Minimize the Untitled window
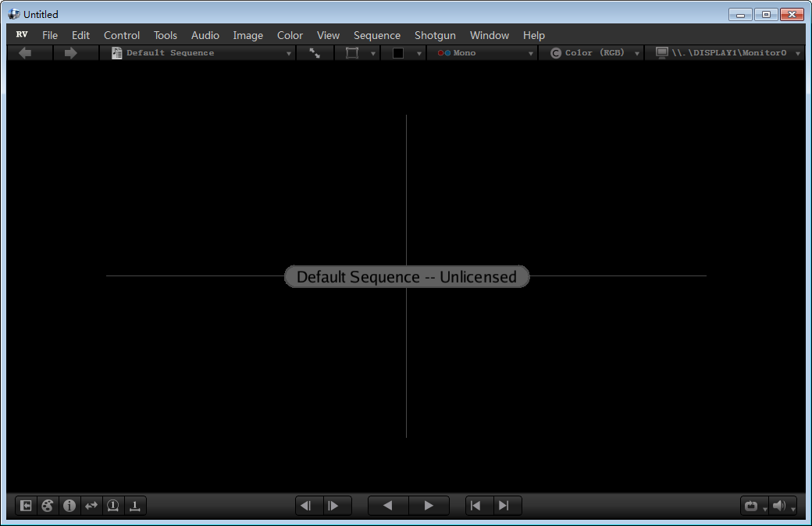 tap(740, 15)
